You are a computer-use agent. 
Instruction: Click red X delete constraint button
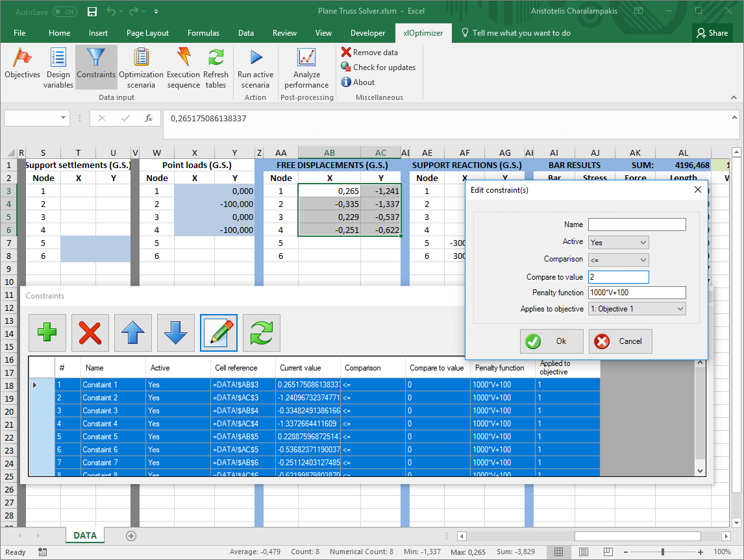point(90,333)
